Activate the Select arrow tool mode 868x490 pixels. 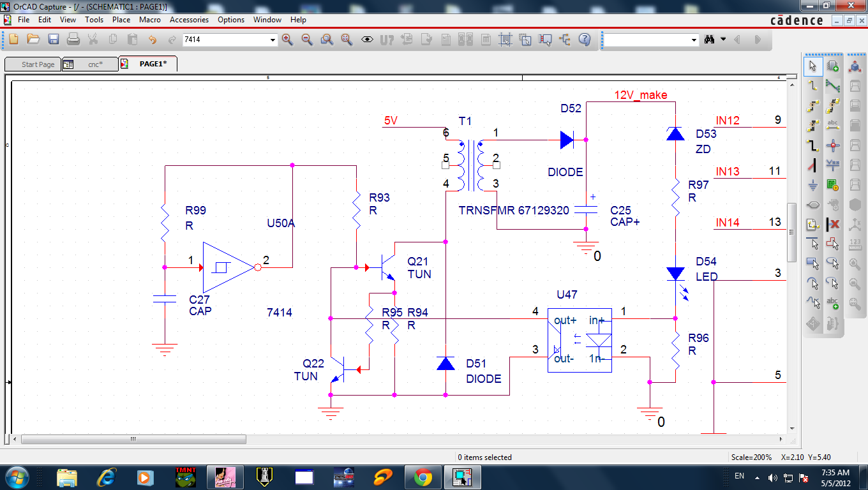click(x=812, y=66)
